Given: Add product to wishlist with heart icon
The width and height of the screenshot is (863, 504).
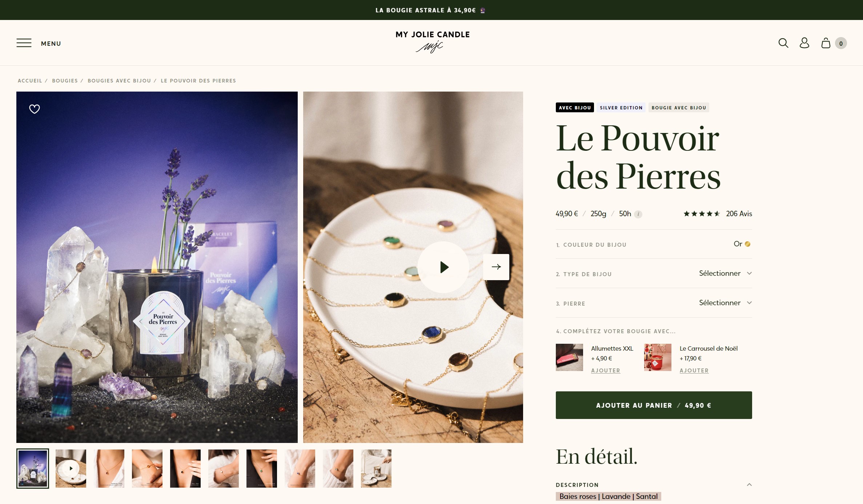Looking at the screenshot, I should [35, 109].
